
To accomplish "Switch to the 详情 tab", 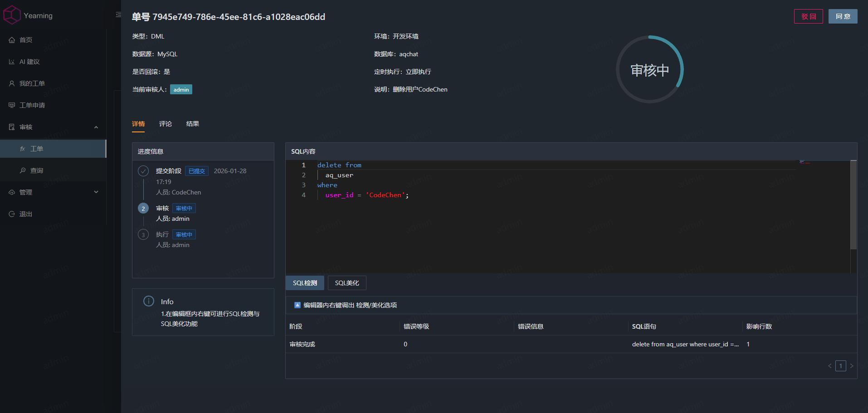I will 138,124.
